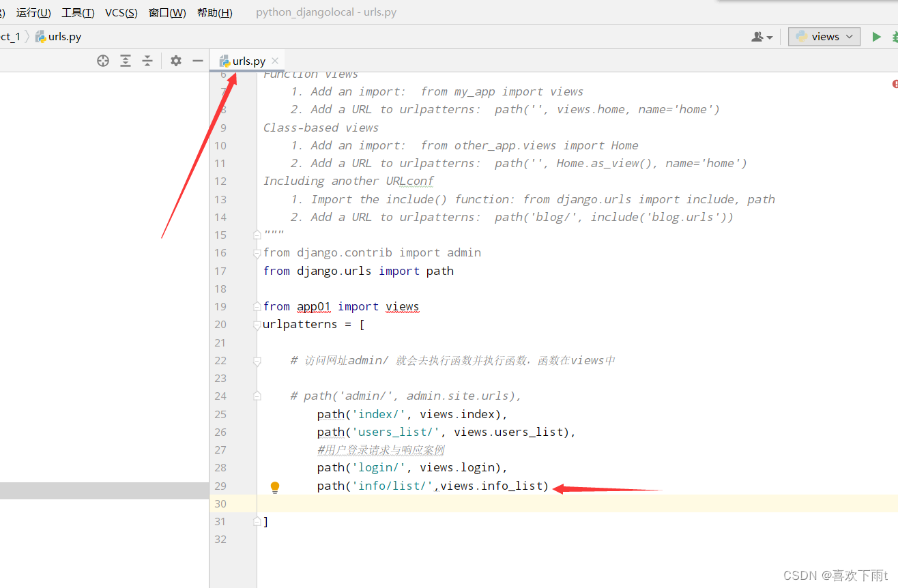Click the #用户登录请求与响应案例 comment

pos(381,450)
